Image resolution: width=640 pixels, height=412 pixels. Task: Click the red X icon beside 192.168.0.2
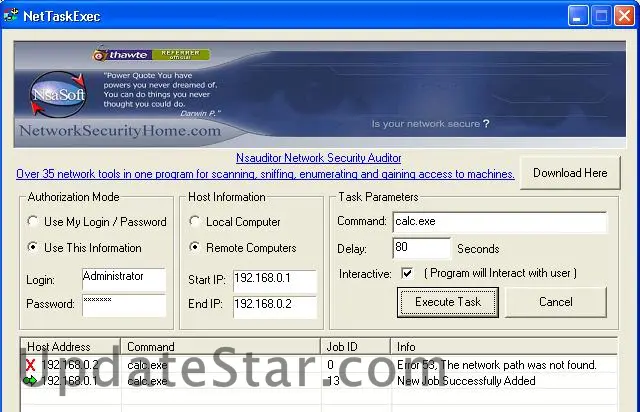tap(30, 365)
